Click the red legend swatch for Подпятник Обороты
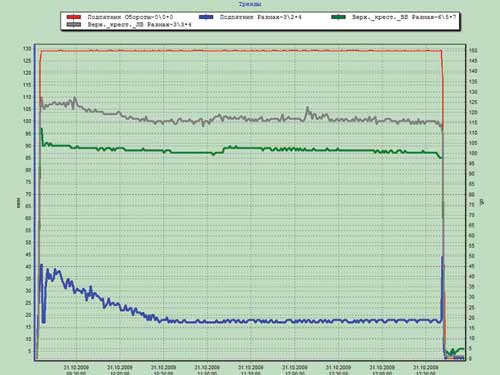Viewport: 500px width, 375px height. point(74,17)
